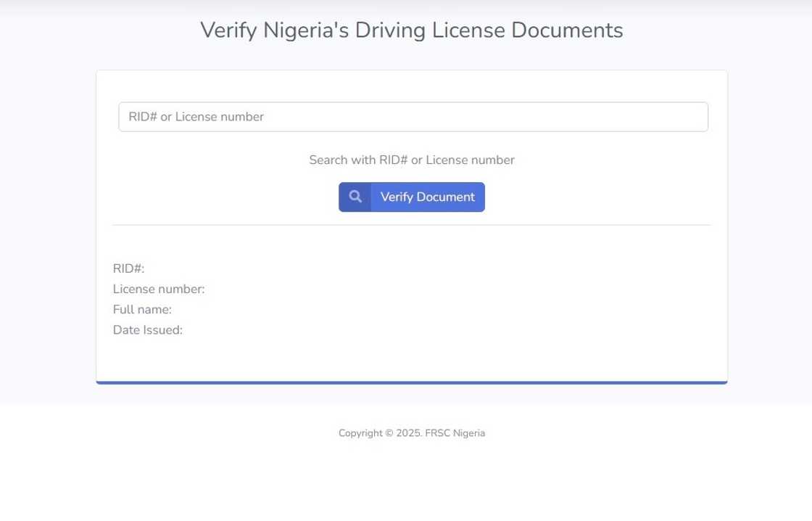Click FRSC Nigeria in the footer

click(455, 433)
